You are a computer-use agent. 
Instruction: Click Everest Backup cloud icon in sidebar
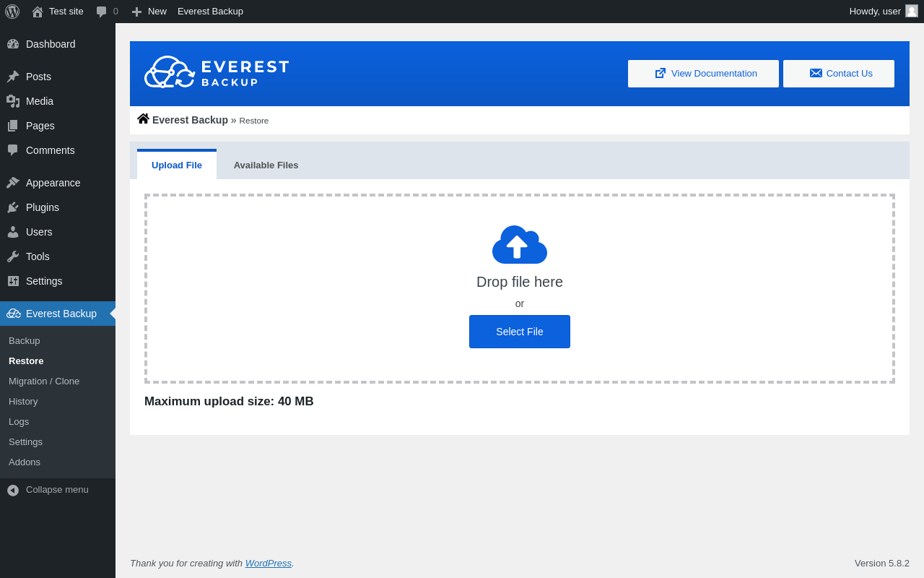(x=14, y=314)
